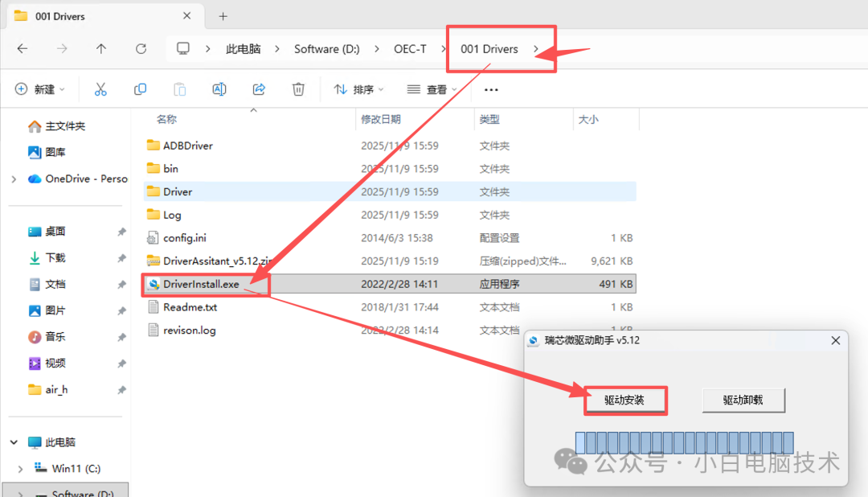Click the Cut scissors icon
Viewport: 868px width, 497px height.
100,89
